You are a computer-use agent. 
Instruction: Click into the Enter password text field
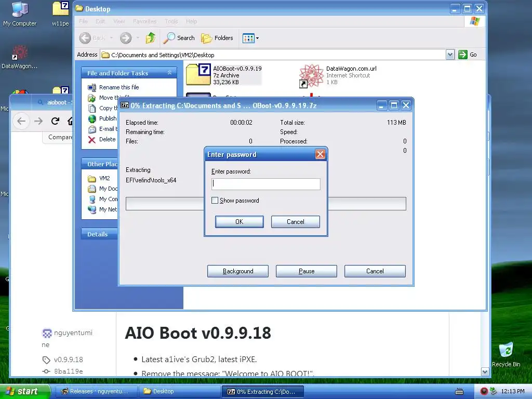(265, 184)
